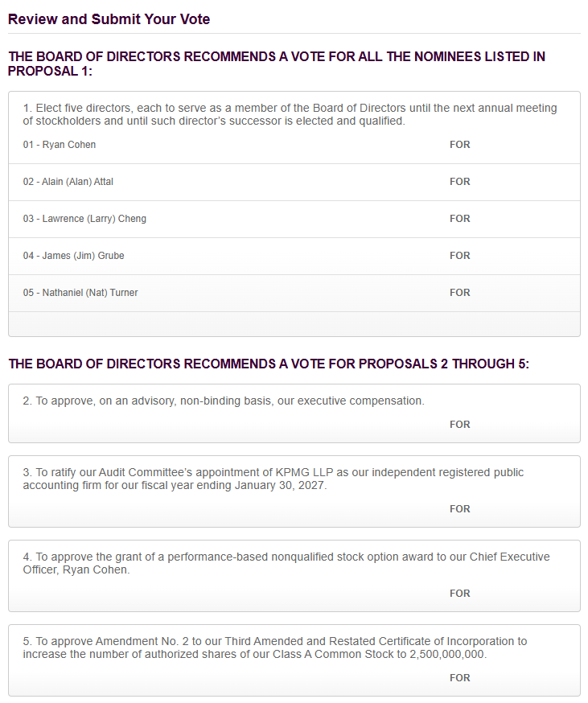Click proposal 1 Elect five directors description
588x703 pixels.
click(x=290, y=114)
